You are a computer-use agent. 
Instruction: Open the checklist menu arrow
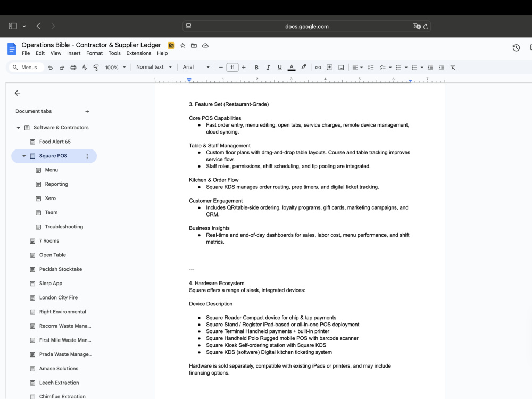coord(390,68)
